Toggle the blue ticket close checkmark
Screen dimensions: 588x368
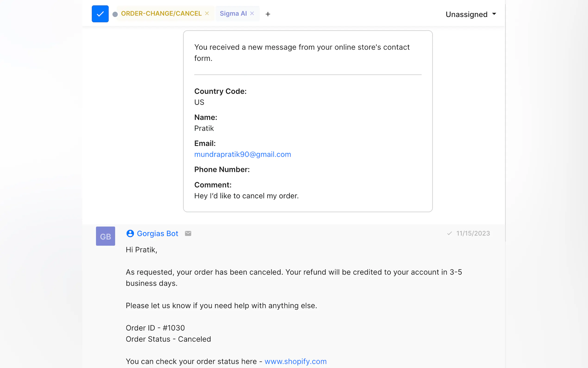pos(100,14)
